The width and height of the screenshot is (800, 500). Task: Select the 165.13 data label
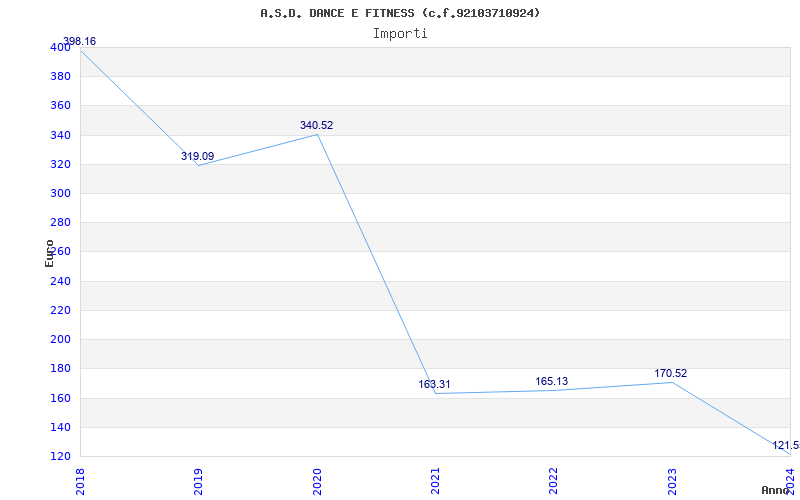[552, 381]
